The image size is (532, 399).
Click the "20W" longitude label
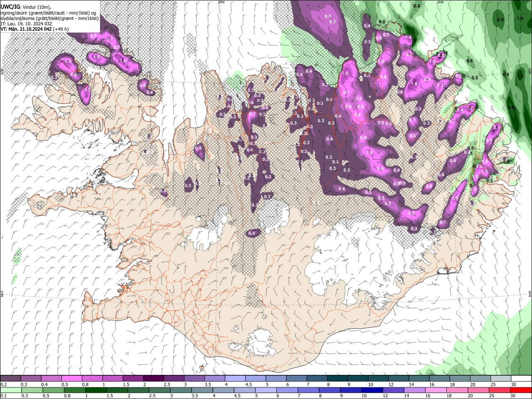(x=221, y=2)
